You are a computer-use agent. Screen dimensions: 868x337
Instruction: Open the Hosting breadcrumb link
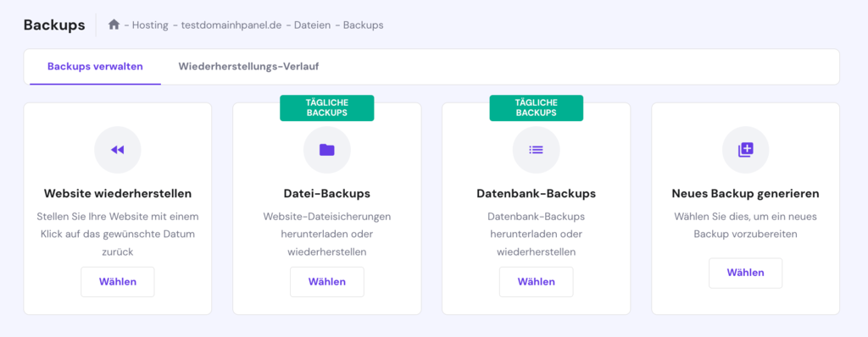click(150, 25)
